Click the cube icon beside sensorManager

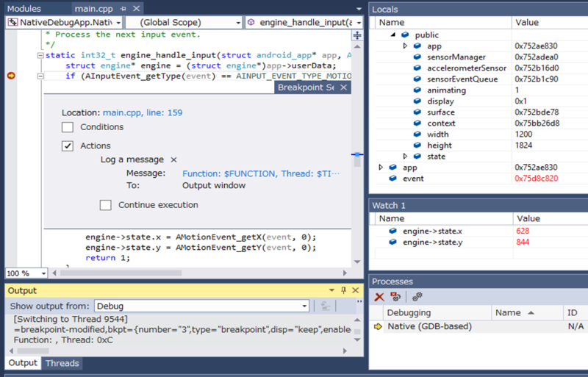(417, 57)
